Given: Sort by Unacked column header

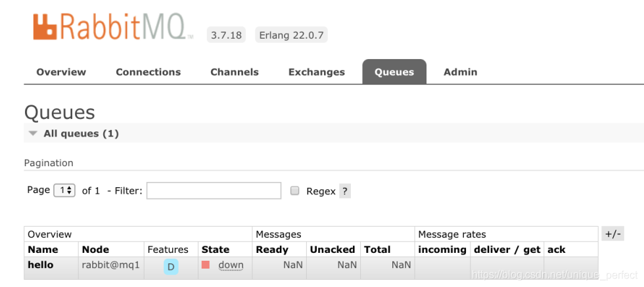Looking at the screenshot, I should click(333, 250).
